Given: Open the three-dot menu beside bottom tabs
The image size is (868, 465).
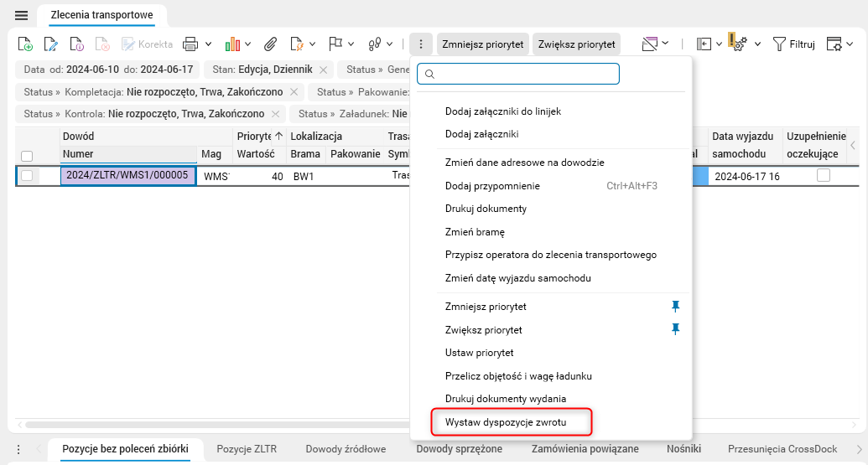Looking at the screenshot, I should 18,450.
